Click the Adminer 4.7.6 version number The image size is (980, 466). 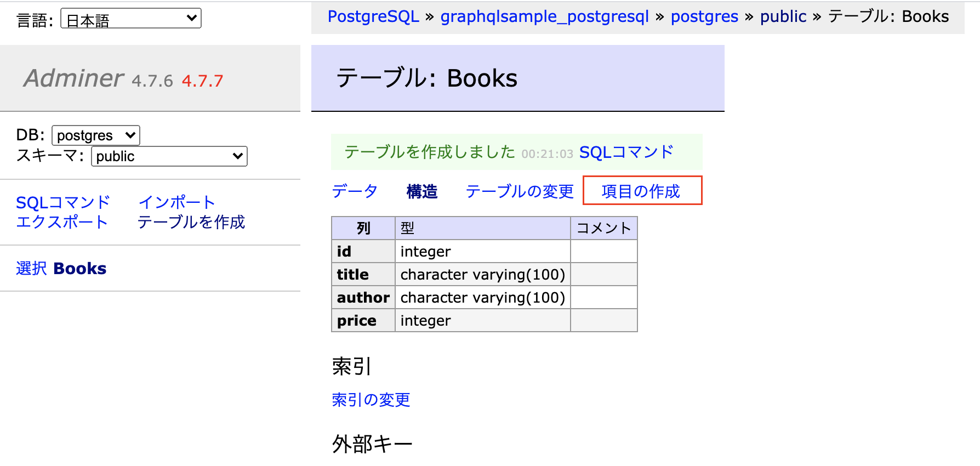tap(152, 81)
